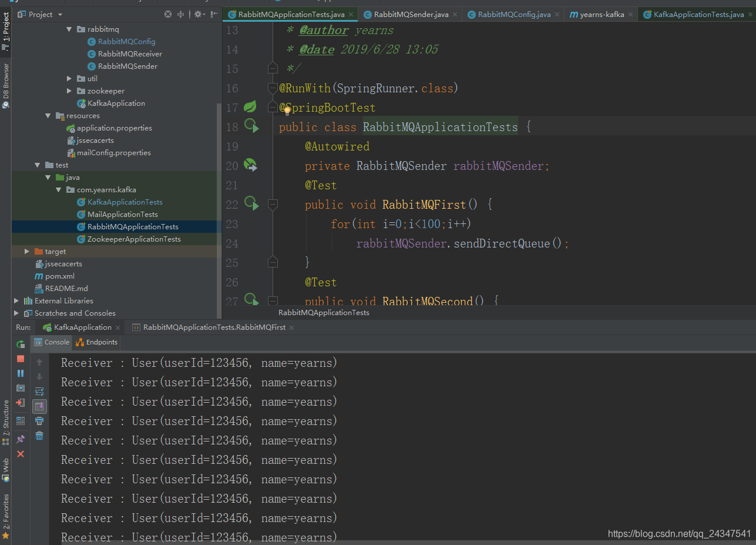
Task: Close the RabbitMQApplicationTests.java editor tab
Action: (x=351, y=14)
